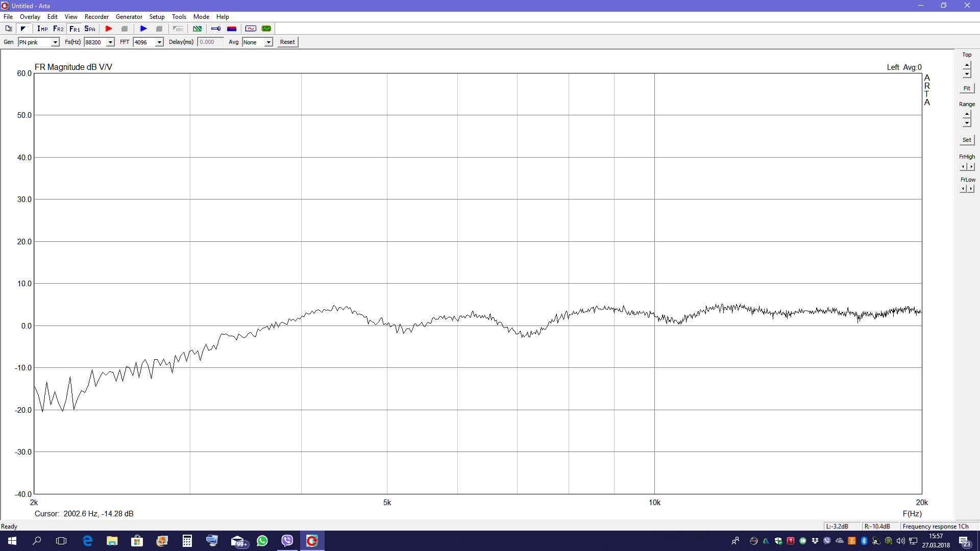Click the Fit button on right panel
980x551 pixels.
(x=967, y=88)
